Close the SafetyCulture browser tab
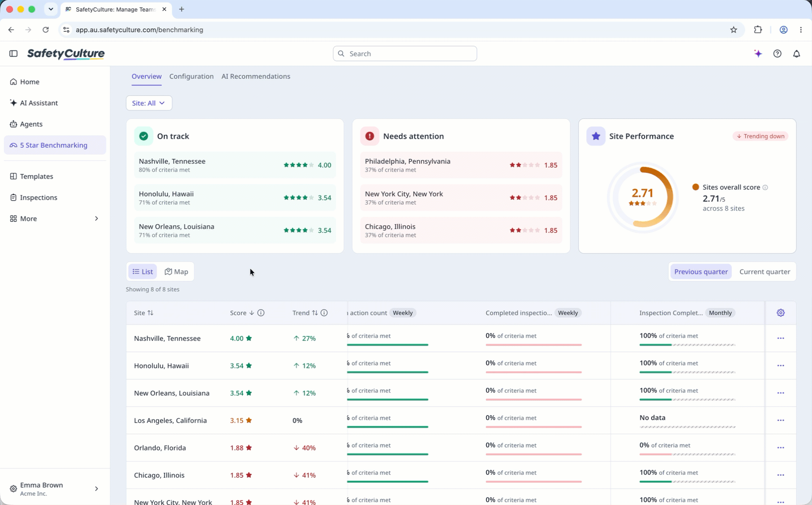Viewport: 812px width, 505px height. (164, 9)
